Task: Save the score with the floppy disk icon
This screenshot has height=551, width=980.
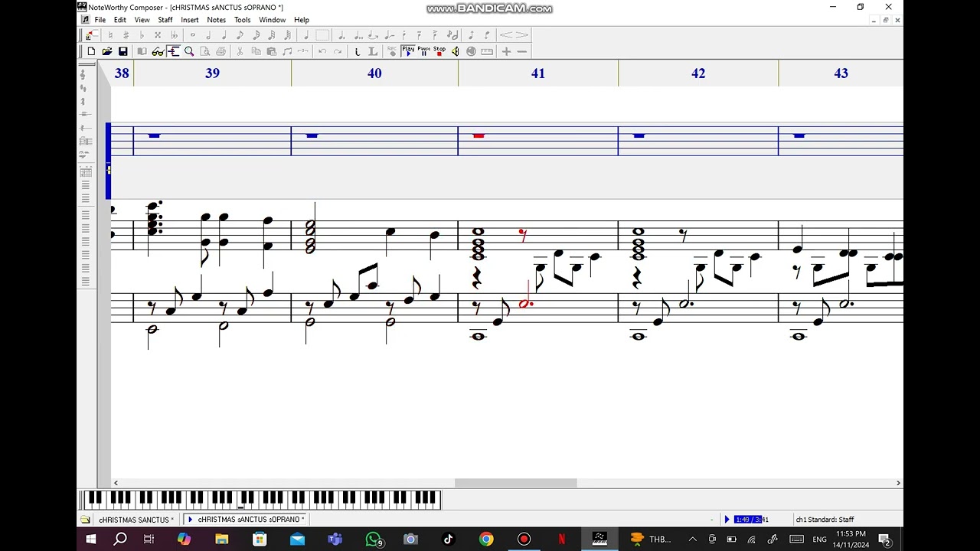Action: coord(122,51)
